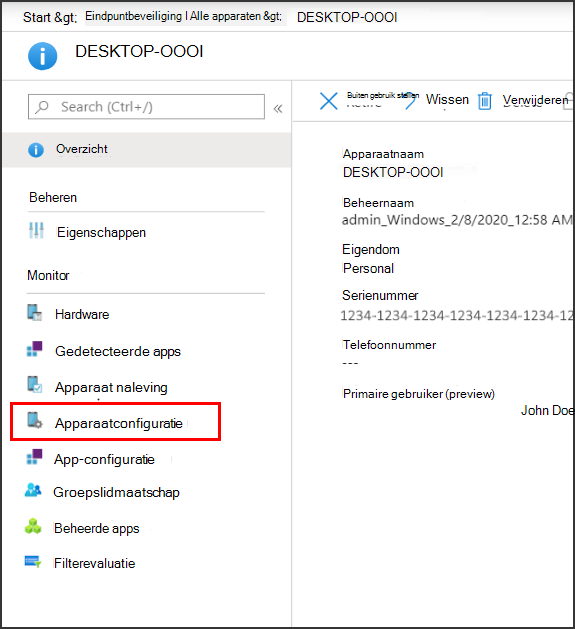Click the Serienummer value 1234-1234

coord(457,316)
